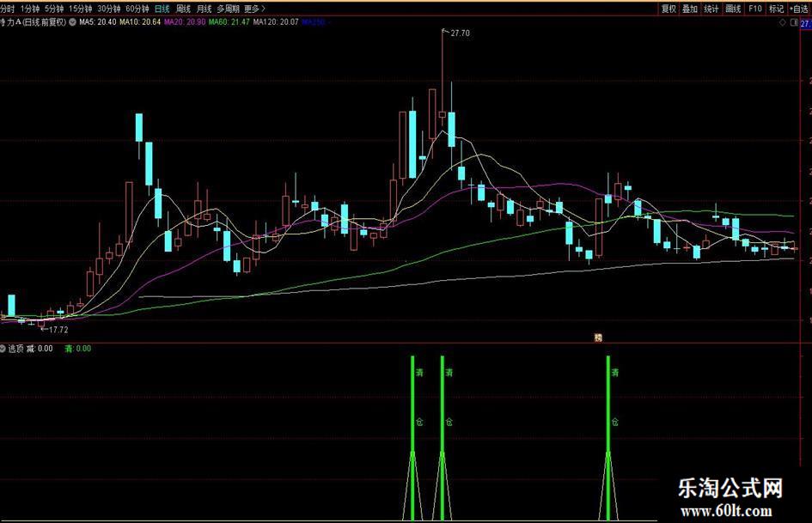
Task: Open the 画线 drawing tool
Action: (x=733, y=9)
